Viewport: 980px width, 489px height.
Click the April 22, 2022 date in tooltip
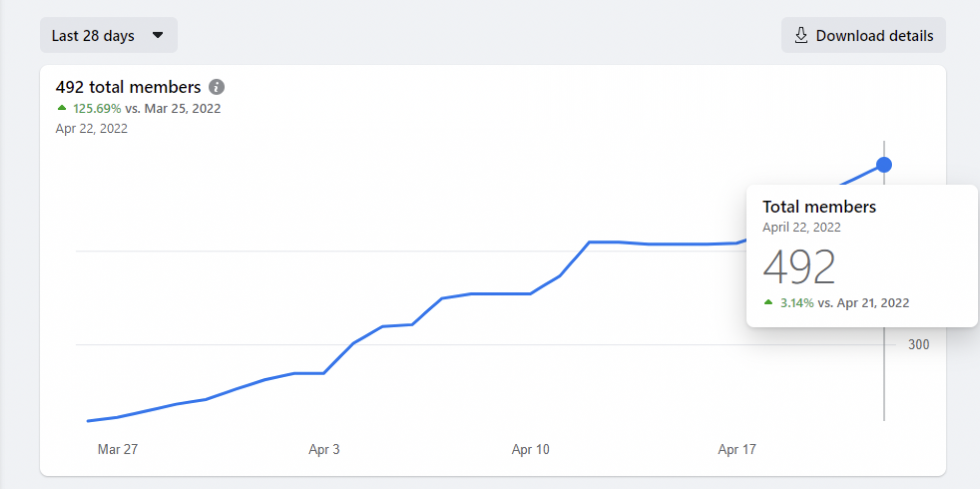(x=801, y=227)
